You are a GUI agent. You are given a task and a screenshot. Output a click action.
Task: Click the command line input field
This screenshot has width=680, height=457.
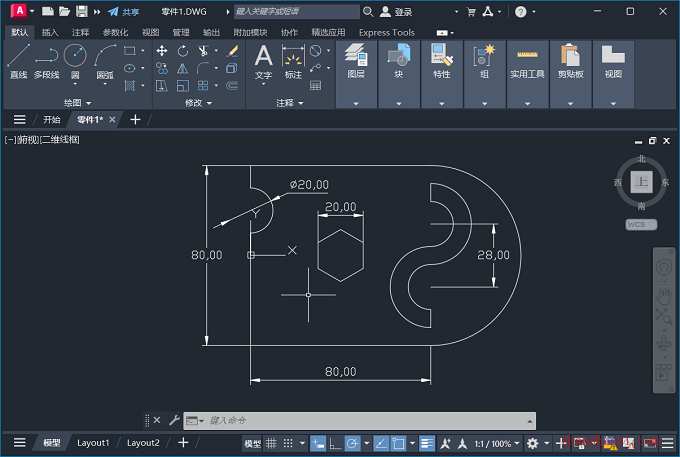[366, 421]
